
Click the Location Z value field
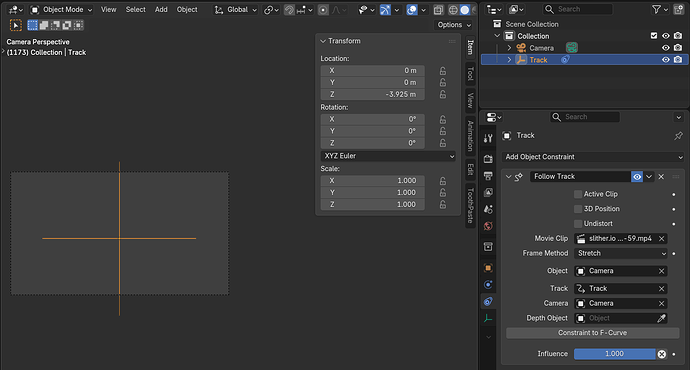click(372, 94)
